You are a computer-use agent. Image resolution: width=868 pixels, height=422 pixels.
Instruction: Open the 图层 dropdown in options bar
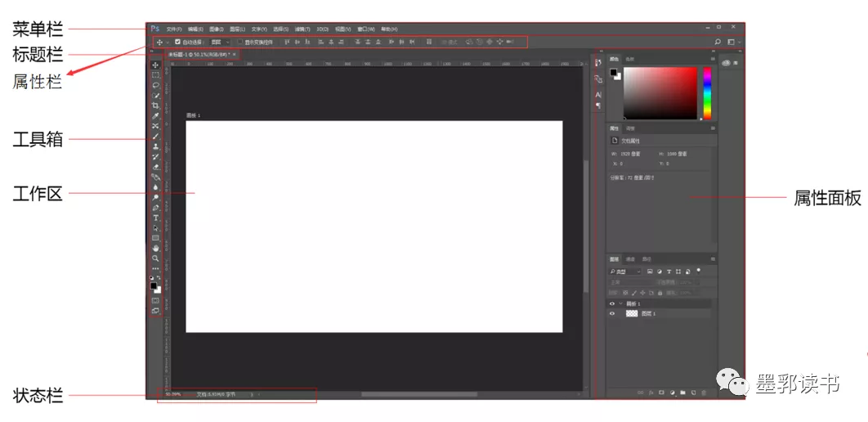point(219,42)
